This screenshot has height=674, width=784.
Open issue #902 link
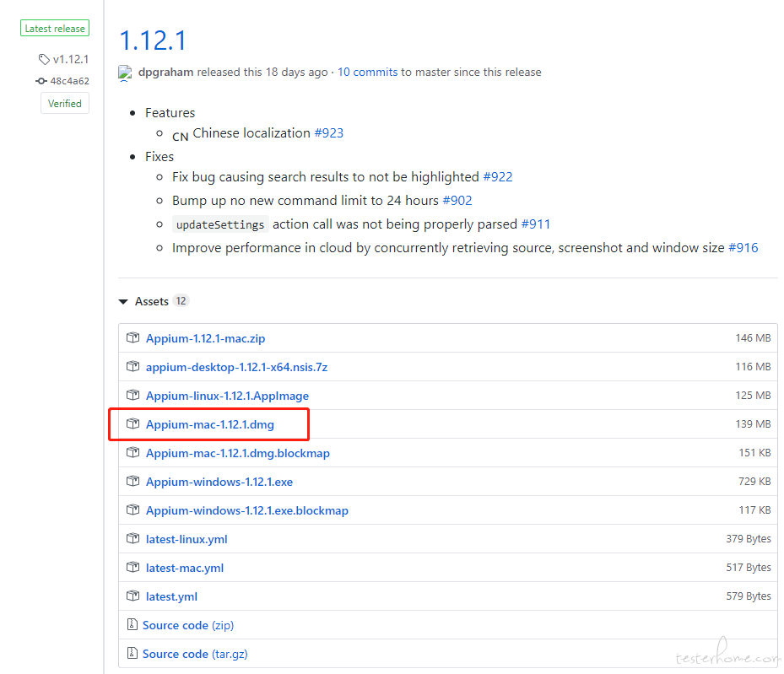(457, 201)
